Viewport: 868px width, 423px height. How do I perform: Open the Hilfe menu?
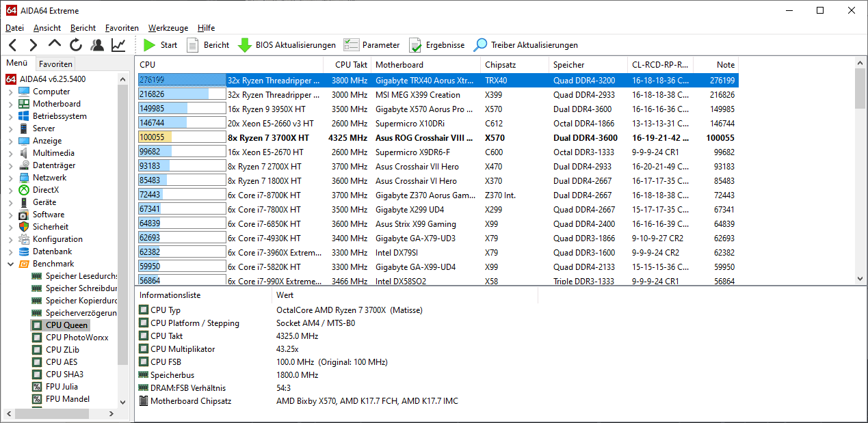tap(206, 28)
